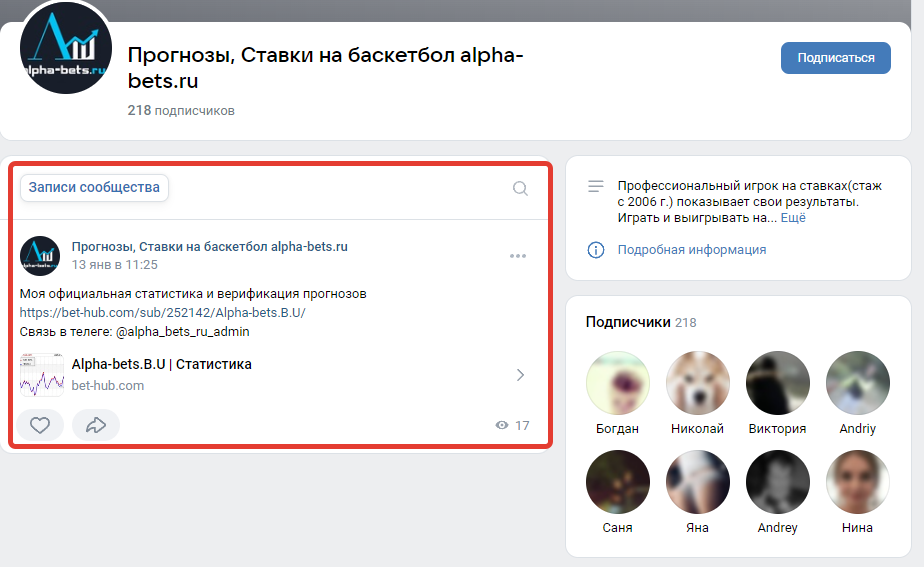Open the Подробная информация link
The height and width of the screenshot is (567, 924).
pyautogui.click(x=691, y=250)
